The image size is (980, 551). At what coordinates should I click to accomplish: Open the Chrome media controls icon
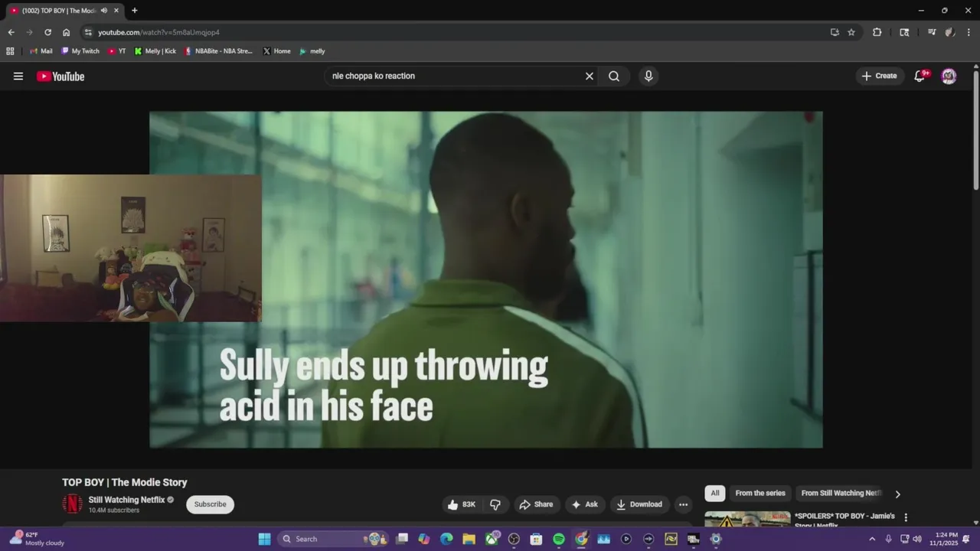click(x=932, y=32)
